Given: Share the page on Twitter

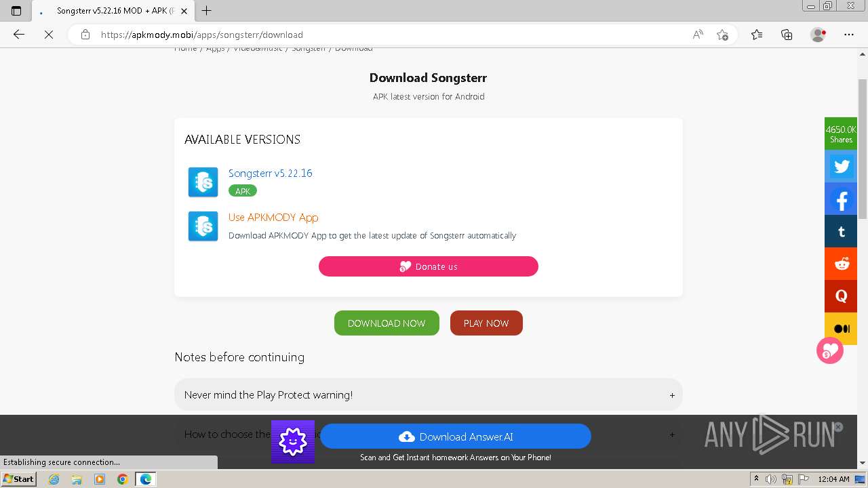Looking at the screenshot, I should 841,166.
